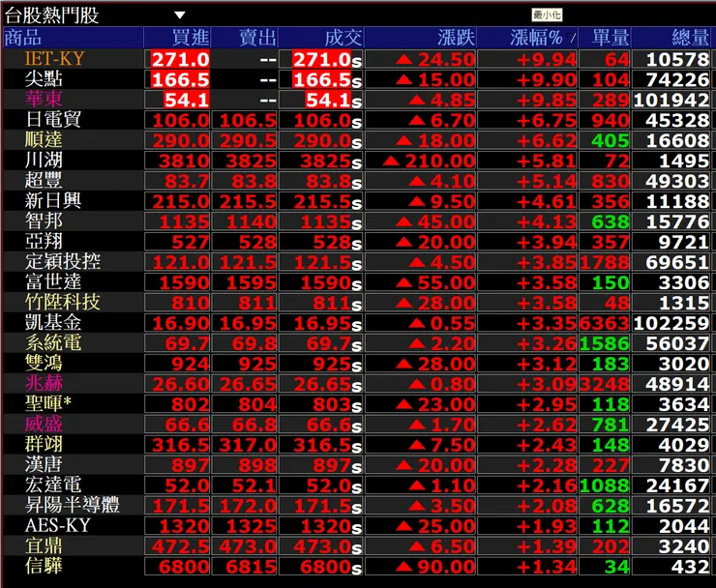
Task: Select the 新日興 stock name
Action: click(53, 200)
